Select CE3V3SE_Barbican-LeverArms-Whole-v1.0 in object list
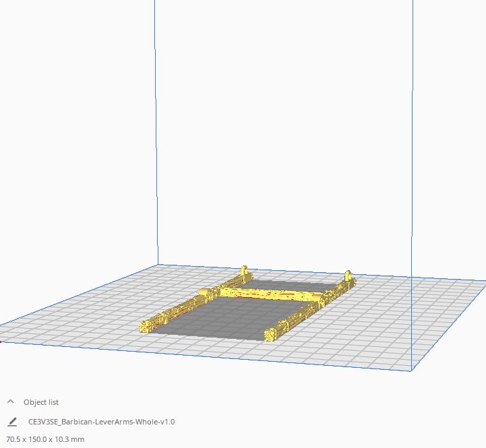486x448 pixels. tap(101, 422)
